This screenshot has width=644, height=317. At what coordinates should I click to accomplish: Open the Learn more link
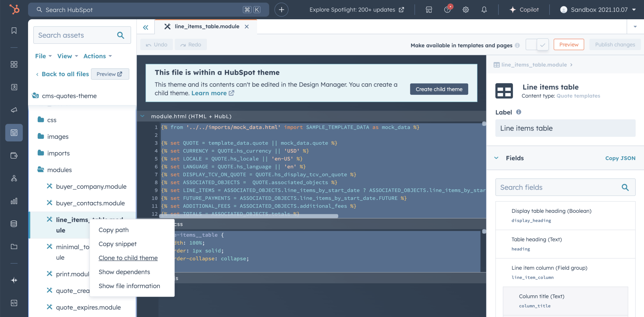(213, 93)
